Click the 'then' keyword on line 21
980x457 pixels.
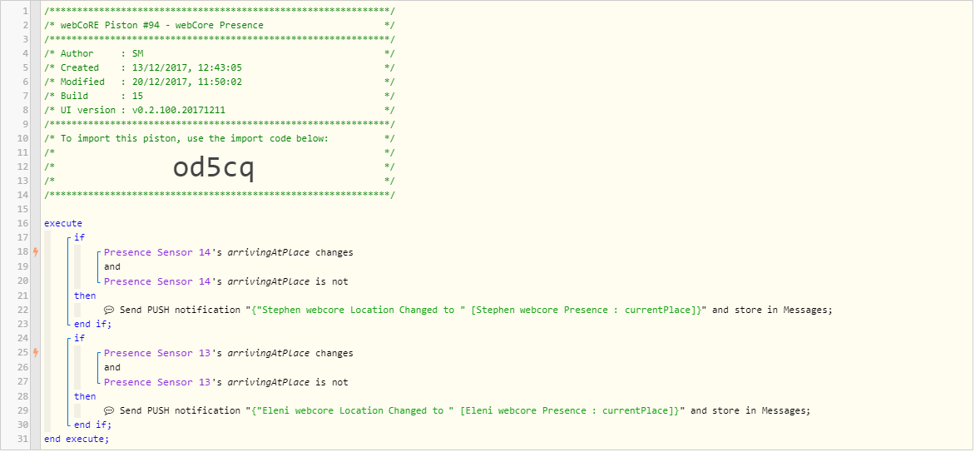tap(85, 296)
